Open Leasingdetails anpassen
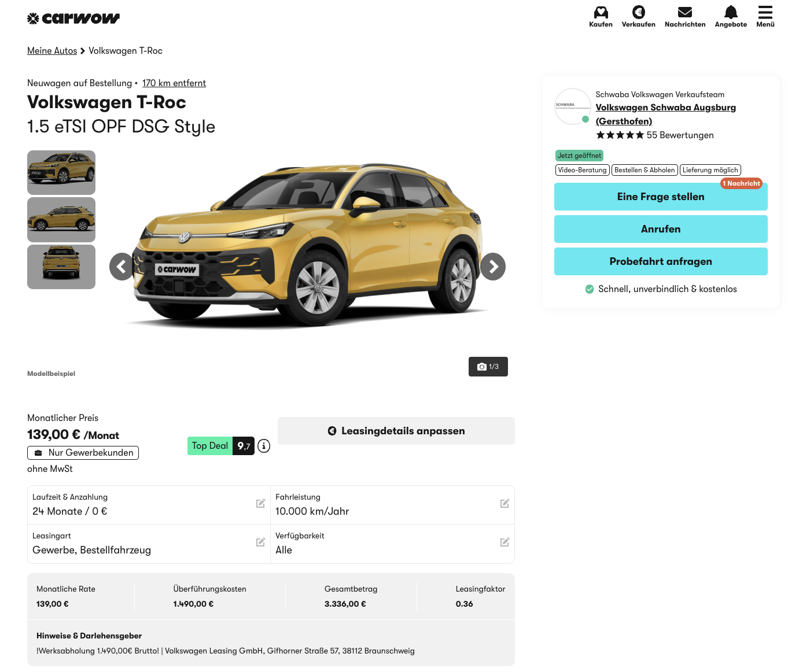The width and height of the screenshot is (788, 672). click(396, 431)
